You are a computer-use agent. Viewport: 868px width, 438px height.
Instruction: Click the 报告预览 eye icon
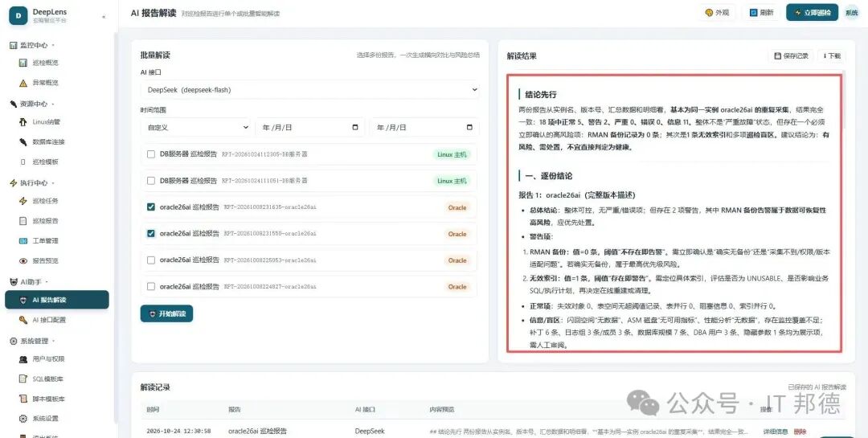click(23, 261)
